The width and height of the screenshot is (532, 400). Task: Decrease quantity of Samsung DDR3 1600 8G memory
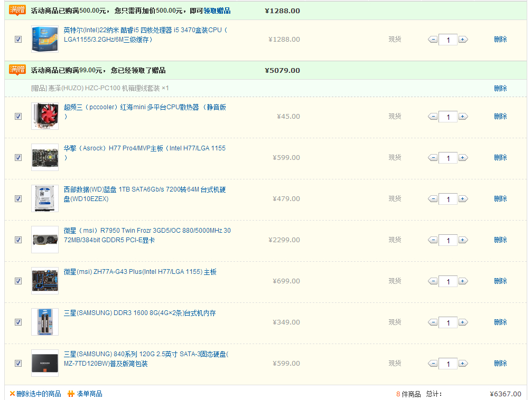coord(433,322)
